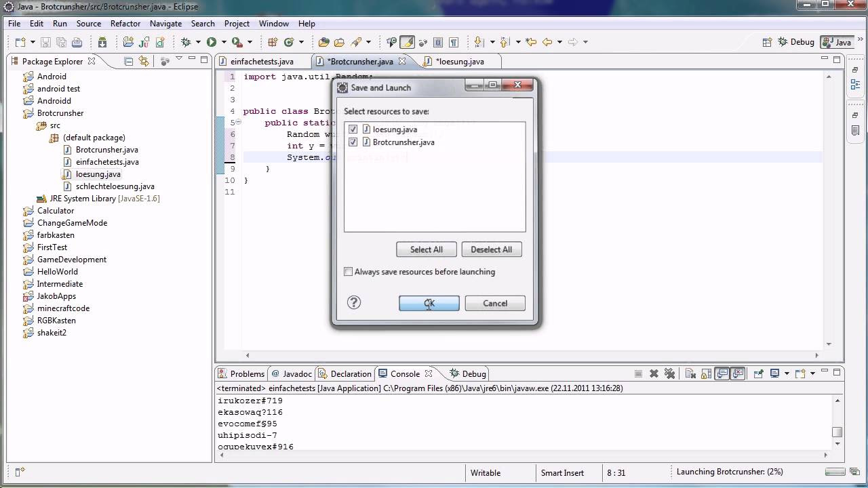The image size is (868, 488).
Task: Click the dialog help question mark icon
Action: tap(354, 303)
